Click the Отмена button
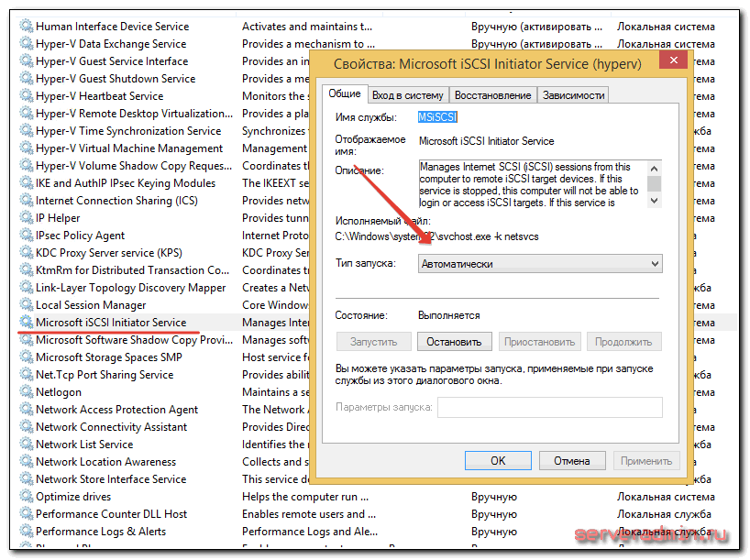 tap(572, 460)
